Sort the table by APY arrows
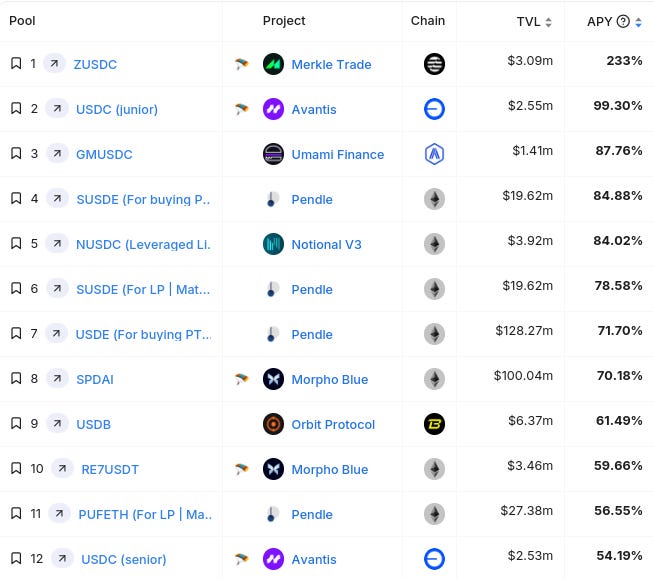This screenshot has width=654, height=579. click(638, 22)
